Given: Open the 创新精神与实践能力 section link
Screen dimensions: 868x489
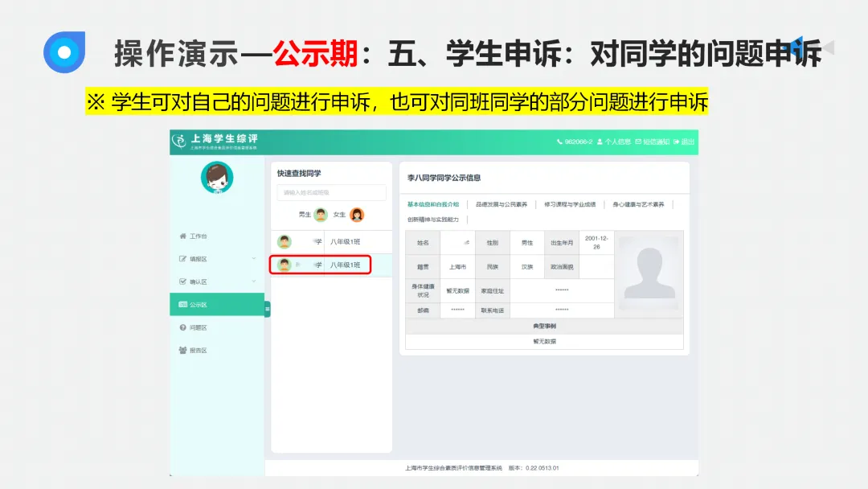Looking at the screenshot, I should pos(435,220).
